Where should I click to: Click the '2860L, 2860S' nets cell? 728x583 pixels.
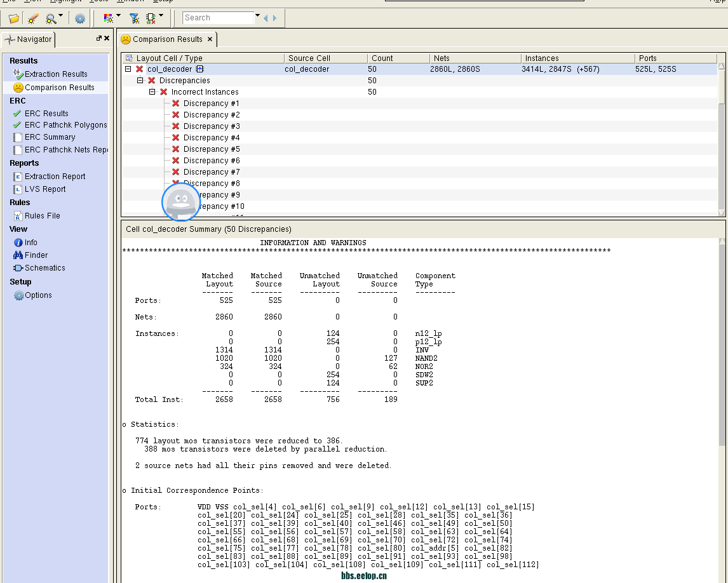(x=455, y=69)
